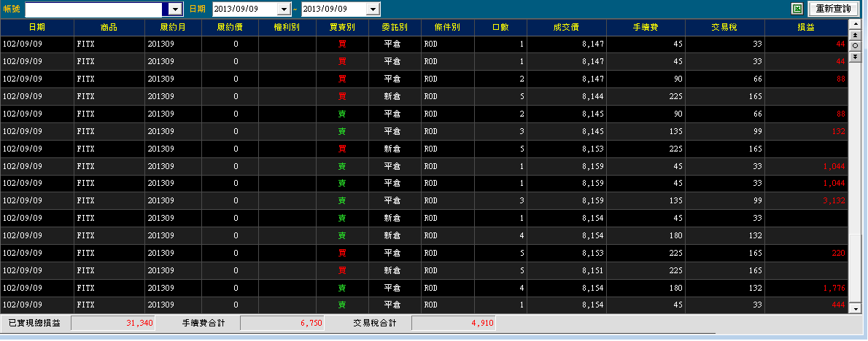
Task: Click the 已實現總損益 label
Action: [x=35, y=324]
